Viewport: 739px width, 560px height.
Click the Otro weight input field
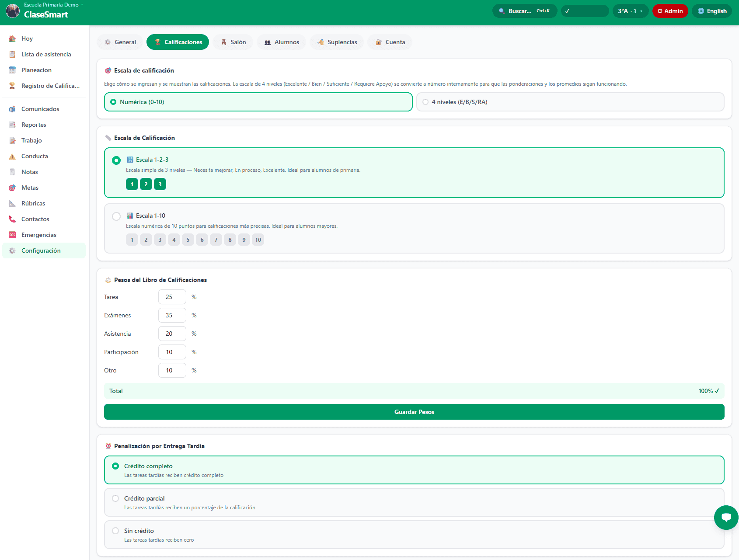(172, 370)
